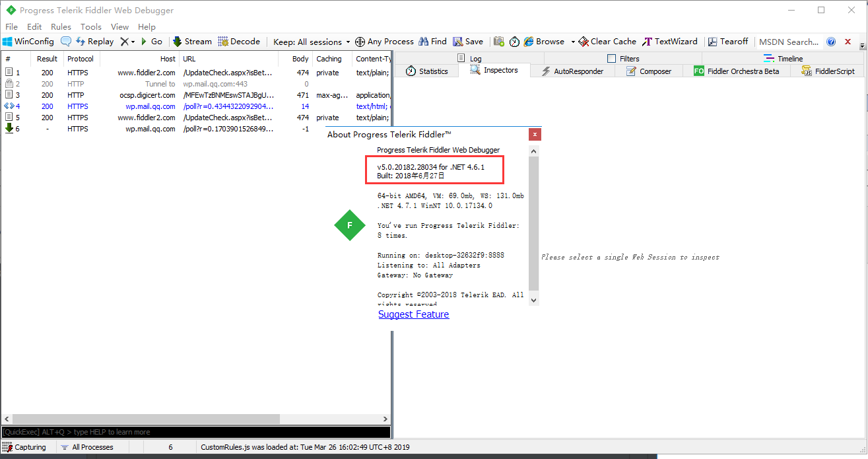Click the Suggest Feature link

[413, 314]
